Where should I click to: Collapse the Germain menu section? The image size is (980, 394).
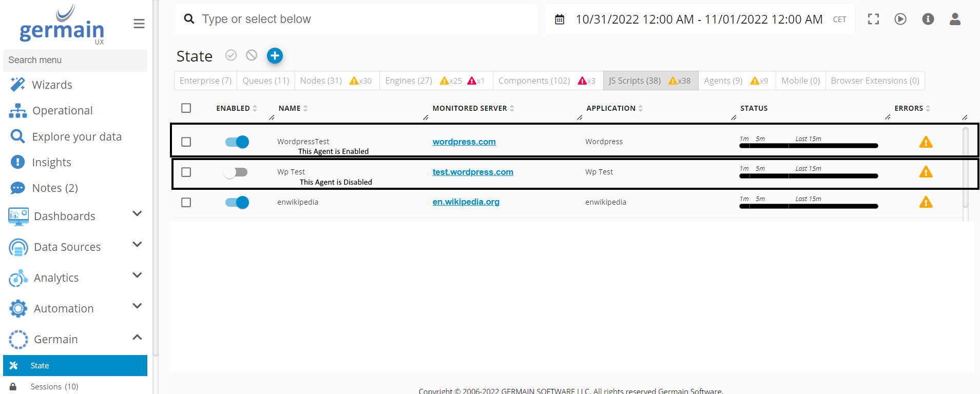[x=137, y=338]
